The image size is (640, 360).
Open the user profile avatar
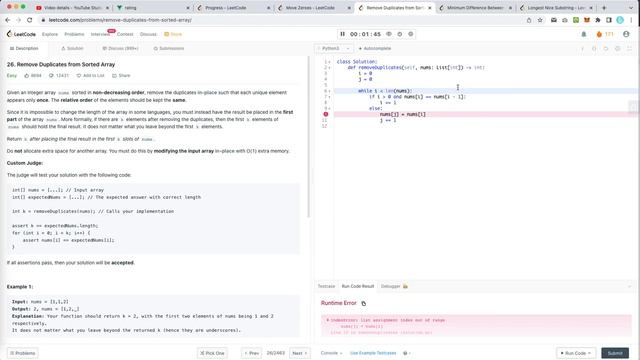626,34
